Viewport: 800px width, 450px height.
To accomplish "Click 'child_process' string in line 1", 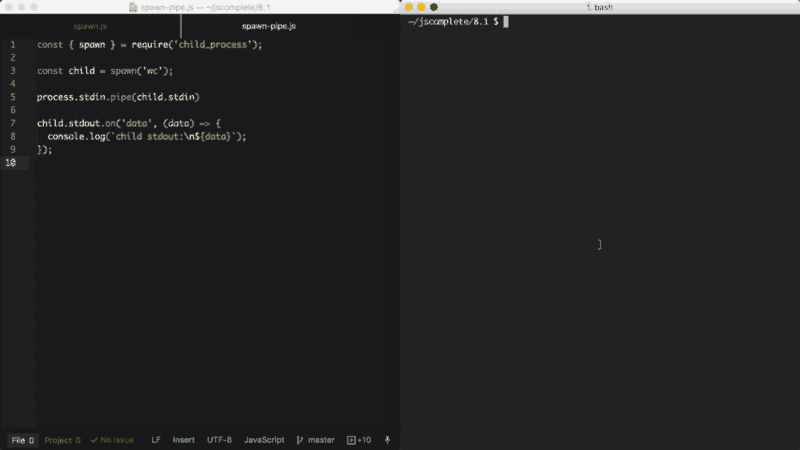I will point(212,44).
